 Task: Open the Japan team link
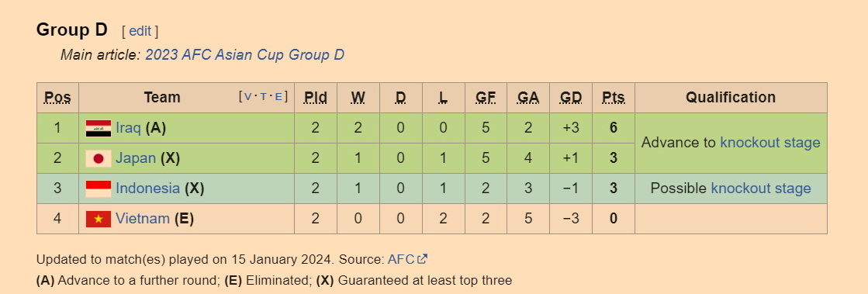point(136,158)
